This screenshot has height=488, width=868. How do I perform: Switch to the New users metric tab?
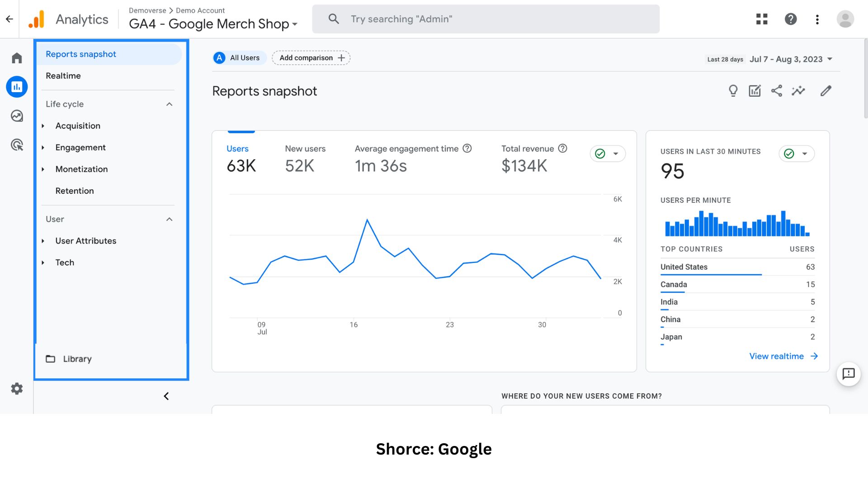[305, 157]
